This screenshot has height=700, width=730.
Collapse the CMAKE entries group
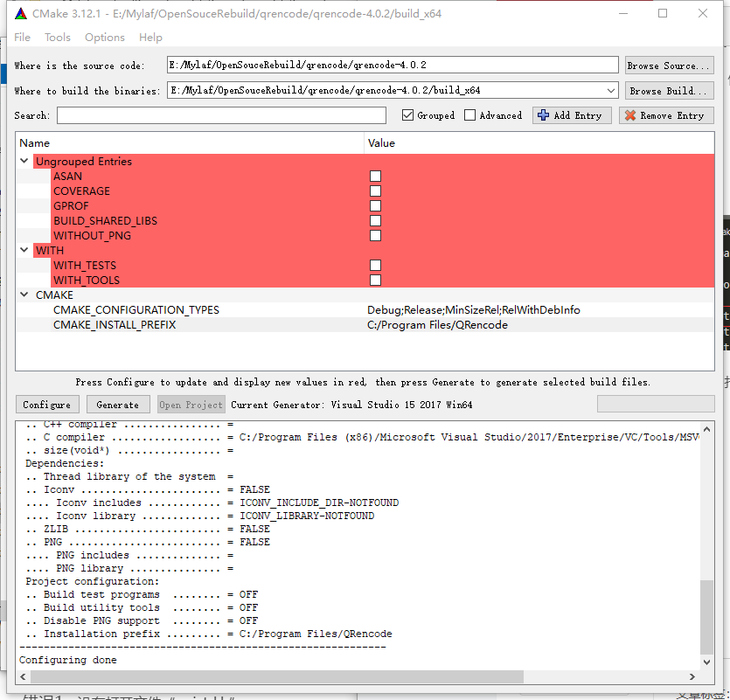tap(24, 295)
